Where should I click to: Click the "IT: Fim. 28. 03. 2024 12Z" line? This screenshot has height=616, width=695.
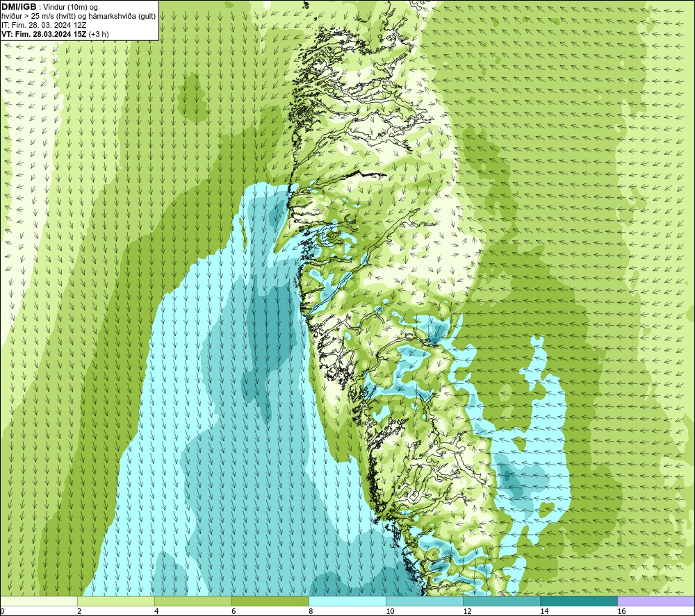(x=44, y=25)
